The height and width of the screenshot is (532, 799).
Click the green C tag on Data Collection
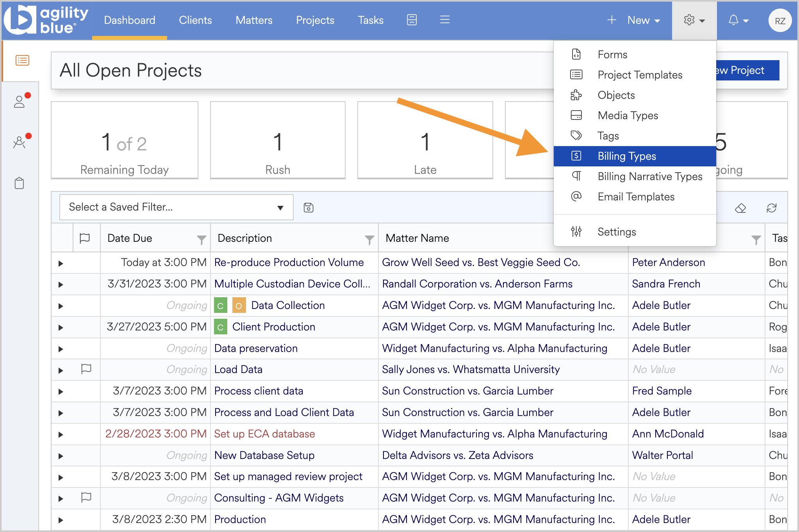(221, 305)
